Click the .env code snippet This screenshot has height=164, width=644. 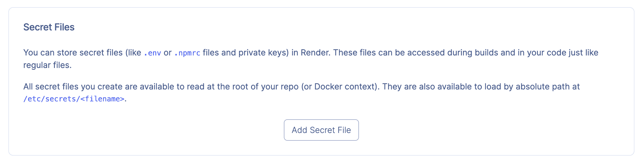coord(152,53)
